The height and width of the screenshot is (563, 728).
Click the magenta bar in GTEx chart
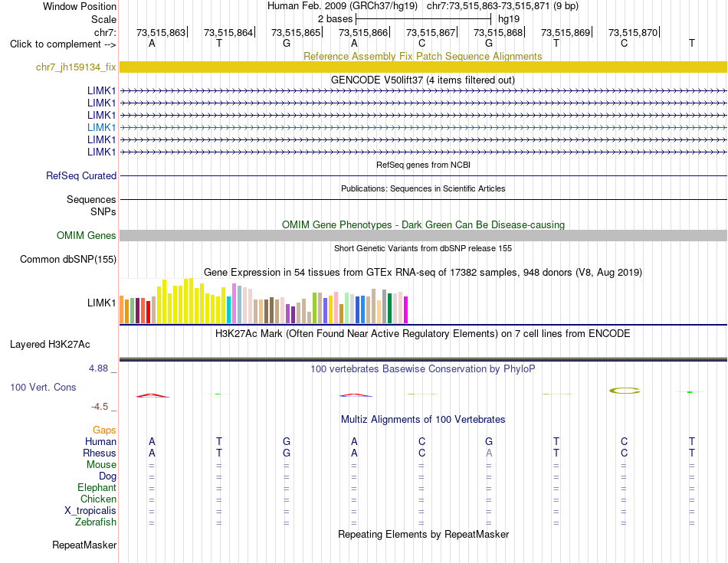(x=406, y=309)
